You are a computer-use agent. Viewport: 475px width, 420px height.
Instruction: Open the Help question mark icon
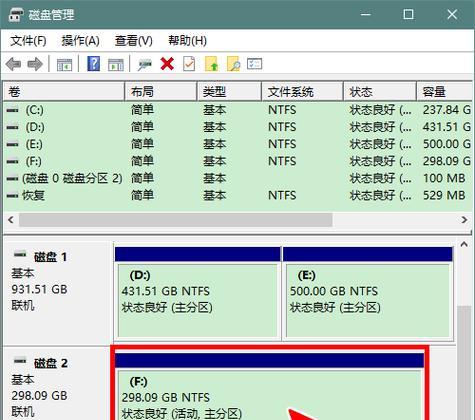click(94, 63)
